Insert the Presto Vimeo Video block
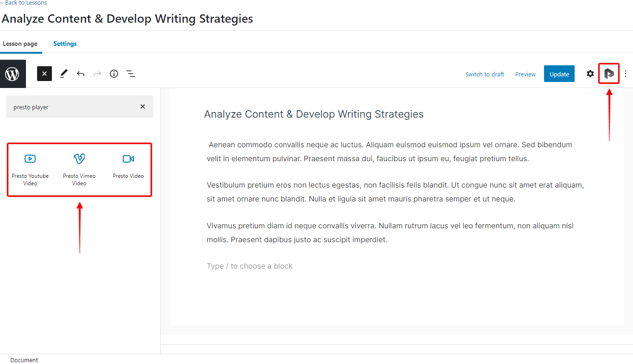633x364 pixels. [79, 169]
